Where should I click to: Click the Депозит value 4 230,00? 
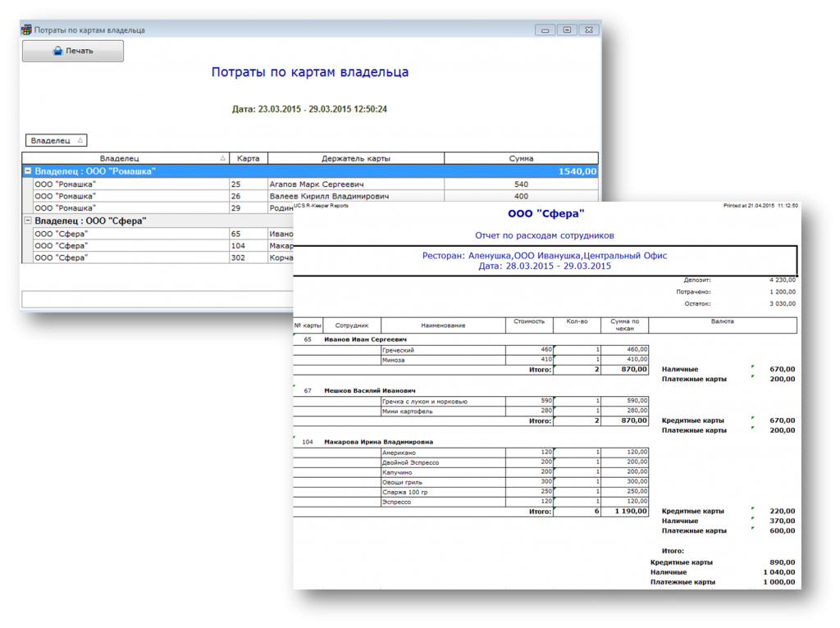[782, 280]
